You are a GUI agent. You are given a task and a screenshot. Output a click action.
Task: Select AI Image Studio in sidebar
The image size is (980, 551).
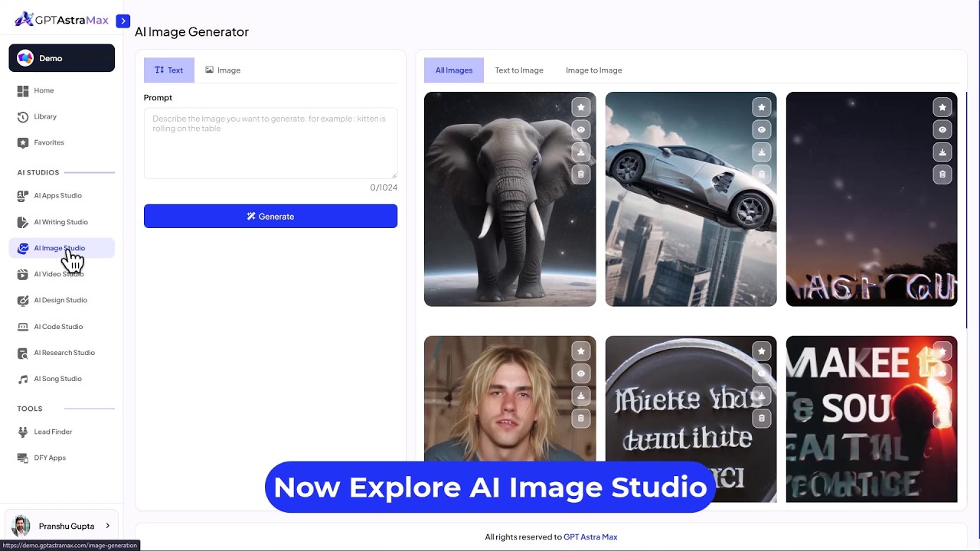click(61, 248)
